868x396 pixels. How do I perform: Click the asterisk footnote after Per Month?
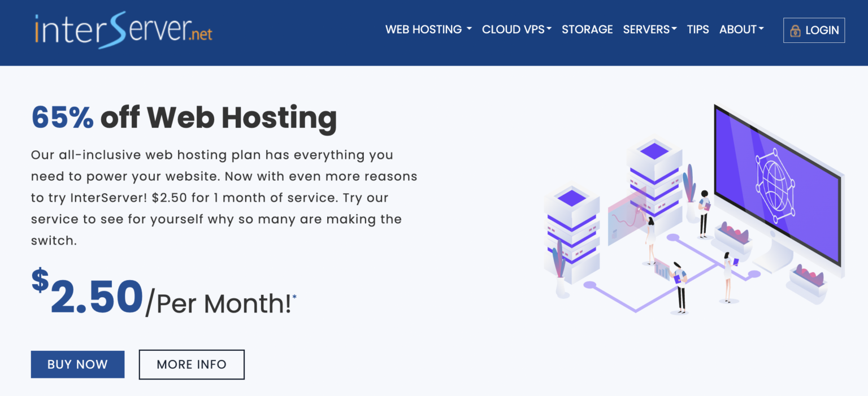point(294,296)
